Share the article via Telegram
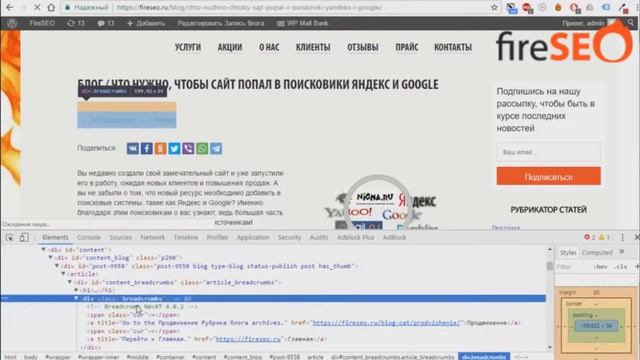Screen dimensions: 640x360 coord(216,149)
